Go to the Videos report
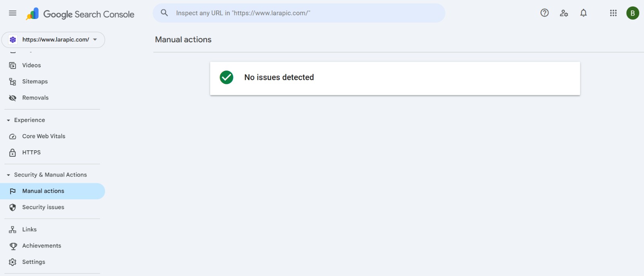The height and width of the screenshot is (276, 644). (31, 65)
